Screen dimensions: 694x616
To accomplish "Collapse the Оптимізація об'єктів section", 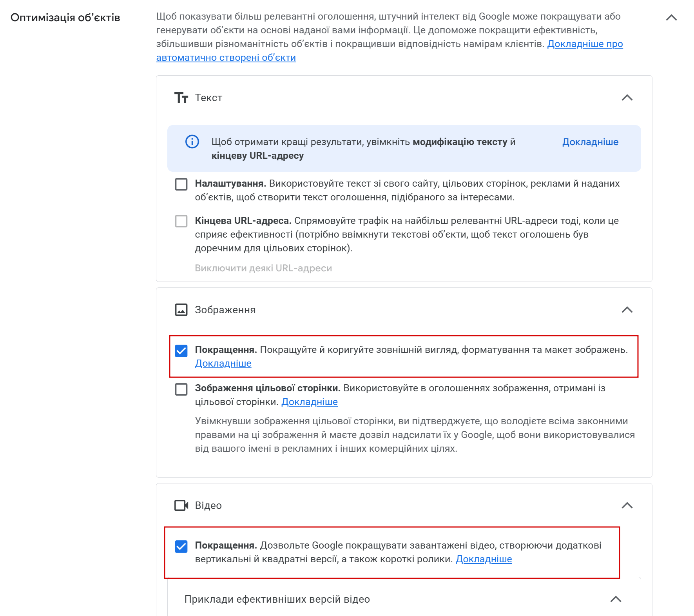I will pos(672,18).
